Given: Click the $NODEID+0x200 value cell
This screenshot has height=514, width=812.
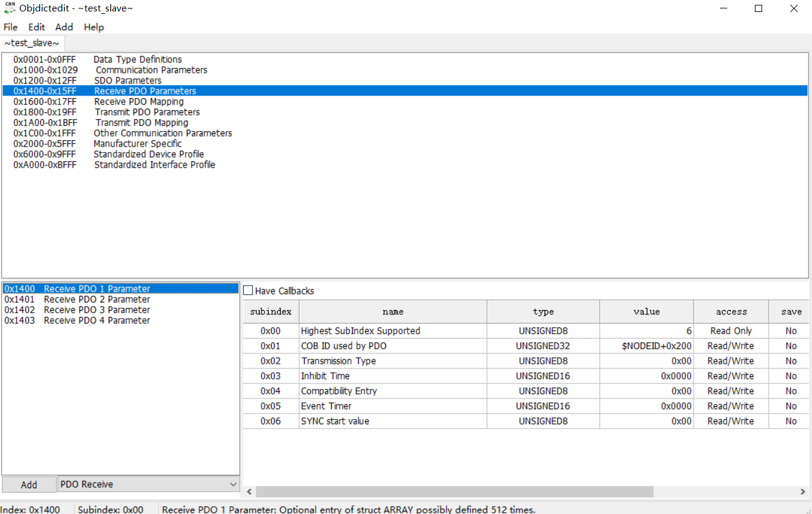Looking at the screenshot, I should pyautogui.click(x=647, y=346).
